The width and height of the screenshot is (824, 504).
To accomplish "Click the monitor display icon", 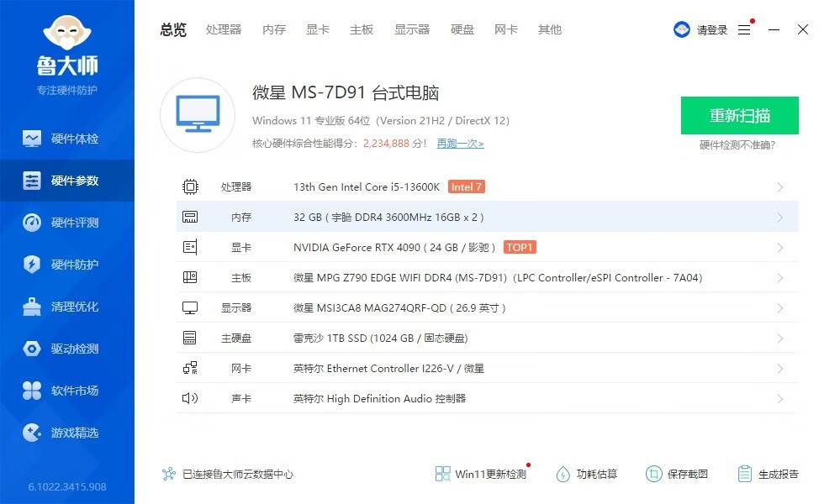I will pos(190,307).
